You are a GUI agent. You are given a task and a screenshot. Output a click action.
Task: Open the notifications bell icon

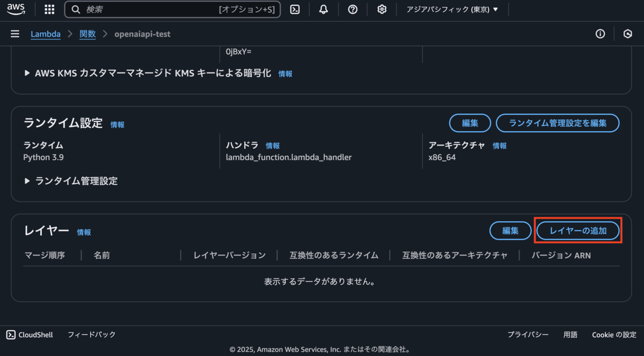tap(324, 9)
